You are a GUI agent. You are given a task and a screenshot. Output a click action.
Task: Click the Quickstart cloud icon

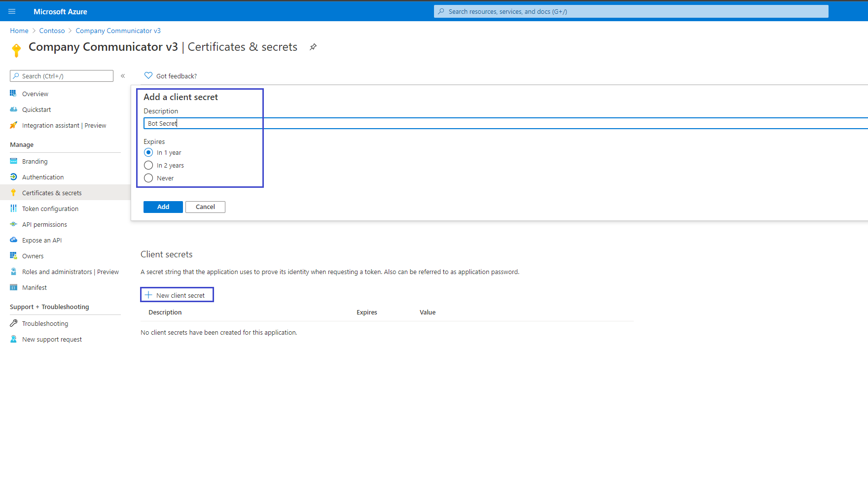(13, 109)
